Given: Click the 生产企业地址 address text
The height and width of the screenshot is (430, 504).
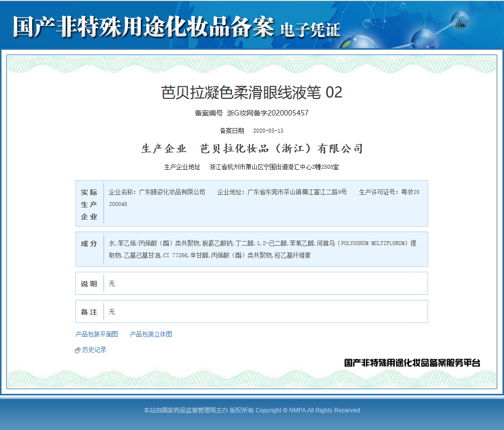Looking at the screenshot, I should 274,167.
